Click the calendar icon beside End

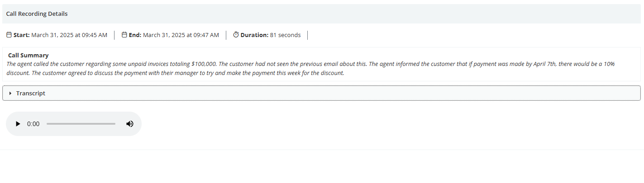click(x=124, y=35)
